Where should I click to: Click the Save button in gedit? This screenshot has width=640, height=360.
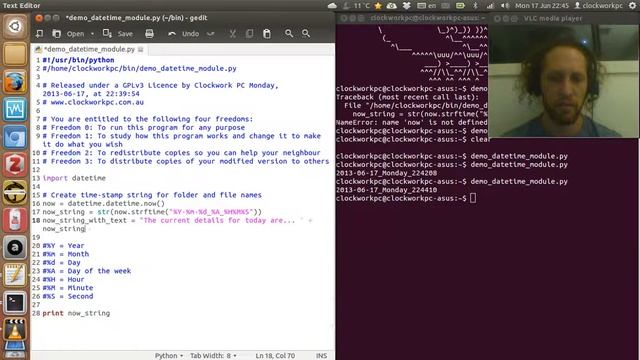(118, 33)
